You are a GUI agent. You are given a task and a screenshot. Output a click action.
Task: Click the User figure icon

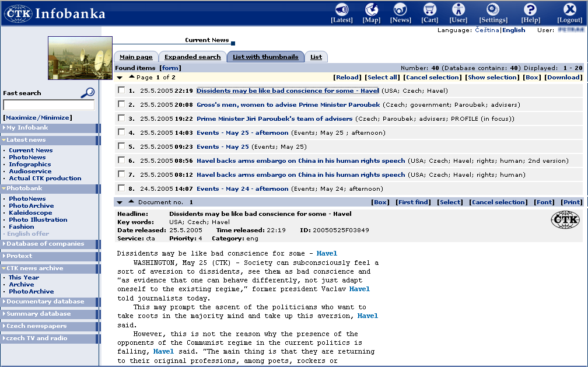coord(459,10)
